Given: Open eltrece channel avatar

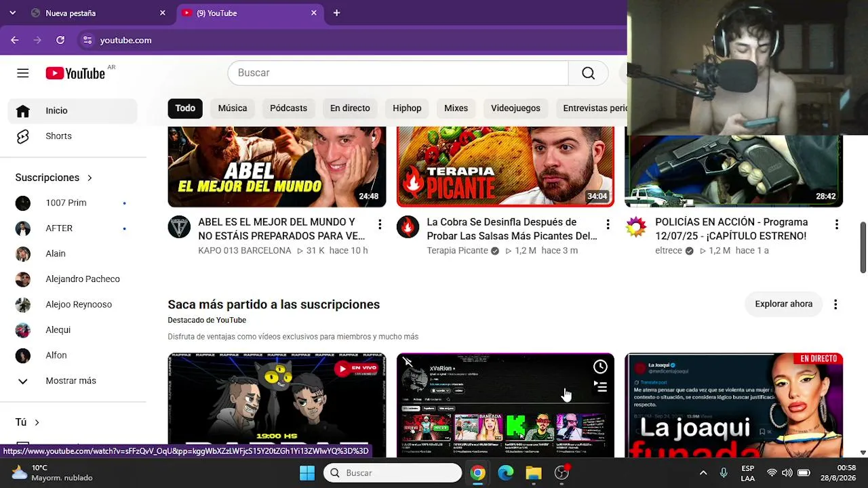Looking at the screenshot, I should click(x=636, y=227).
